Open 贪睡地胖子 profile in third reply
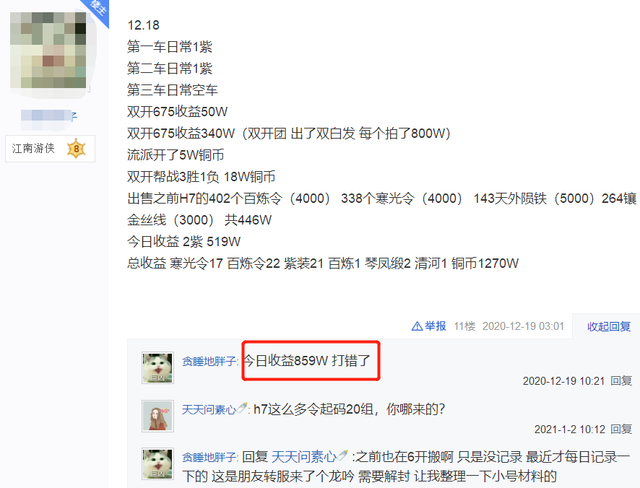 (x=209, y=457)
